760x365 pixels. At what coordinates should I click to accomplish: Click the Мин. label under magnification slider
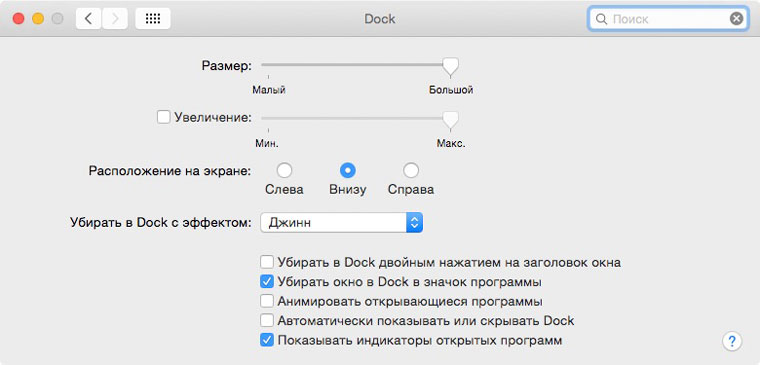click(267, 144)
